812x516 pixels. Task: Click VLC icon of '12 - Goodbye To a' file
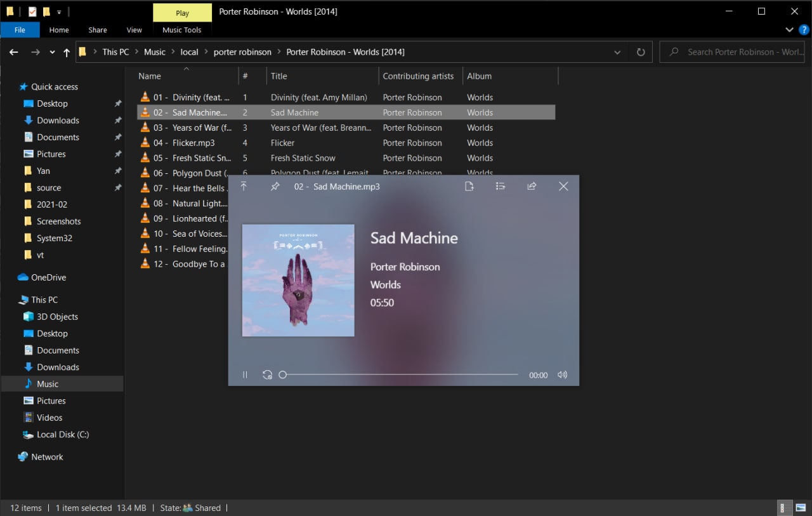tap(145, 264)
